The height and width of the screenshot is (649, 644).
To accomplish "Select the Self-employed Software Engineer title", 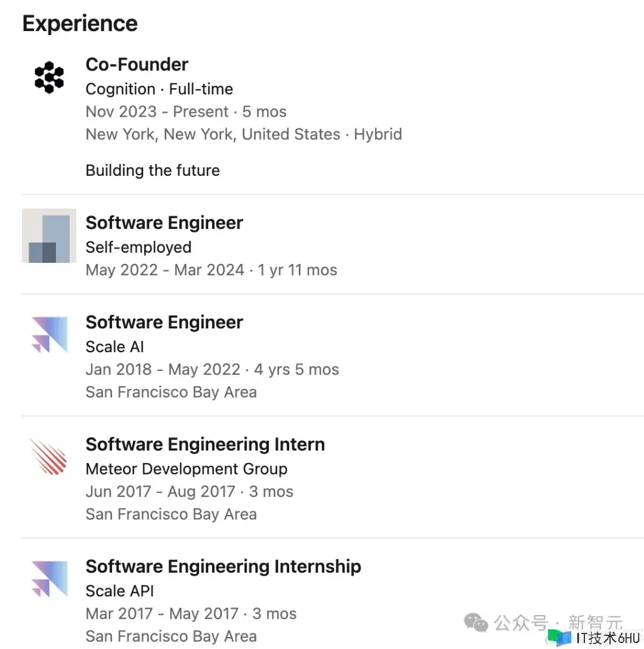I will [x=165, y=223].
